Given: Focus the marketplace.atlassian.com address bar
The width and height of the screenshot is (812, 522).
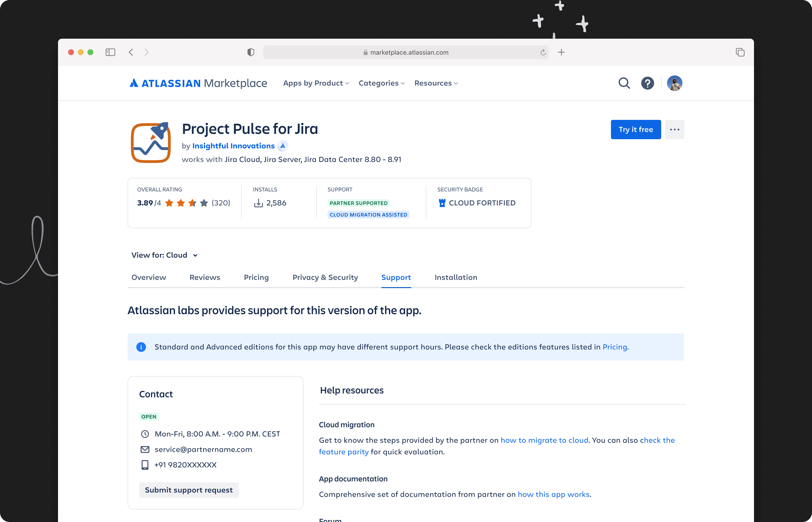Looking at the screenshot, I should (x=406, y=52).
